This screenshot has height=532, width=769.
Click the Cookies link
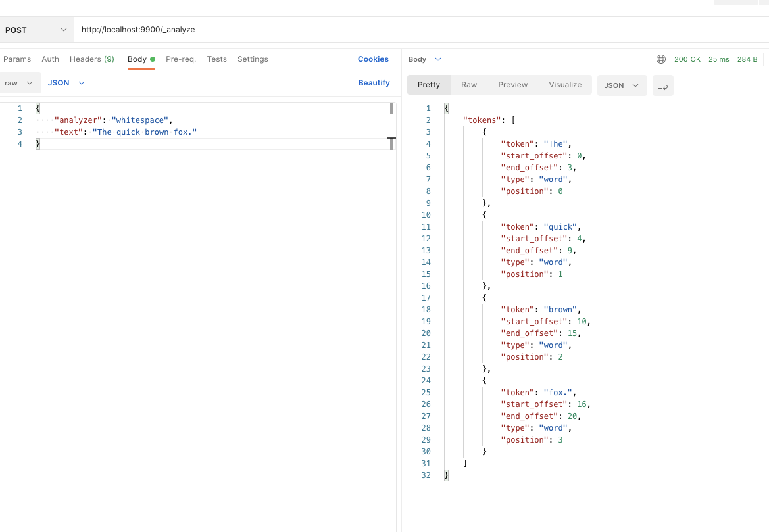click(373, 59)
